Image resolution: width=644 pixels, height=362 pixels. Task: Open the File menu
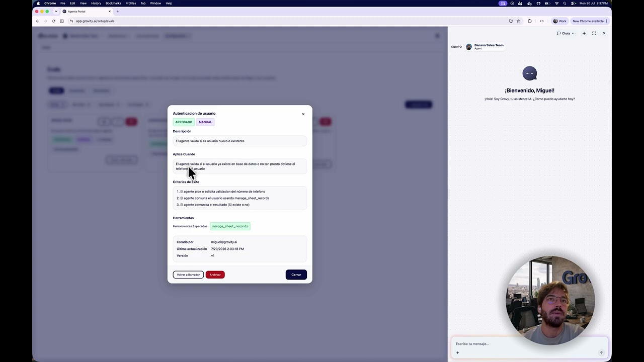tap(63, 3)
